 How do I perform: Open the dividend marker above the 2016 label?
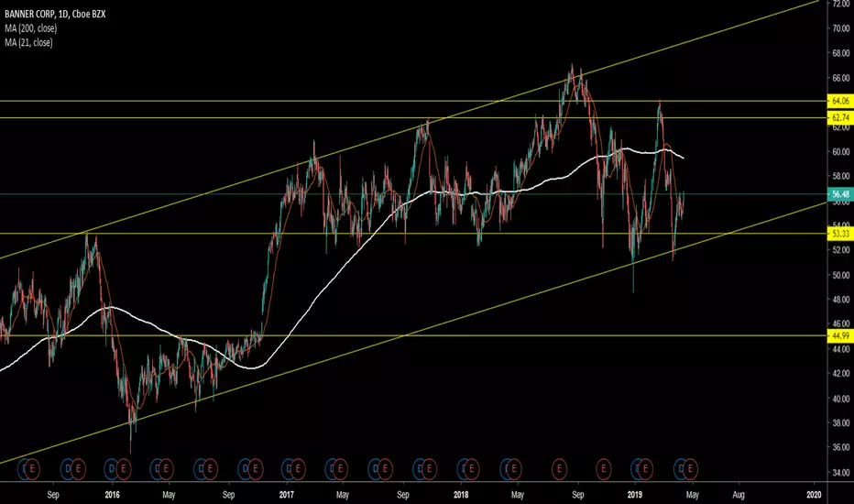(112, 468)
